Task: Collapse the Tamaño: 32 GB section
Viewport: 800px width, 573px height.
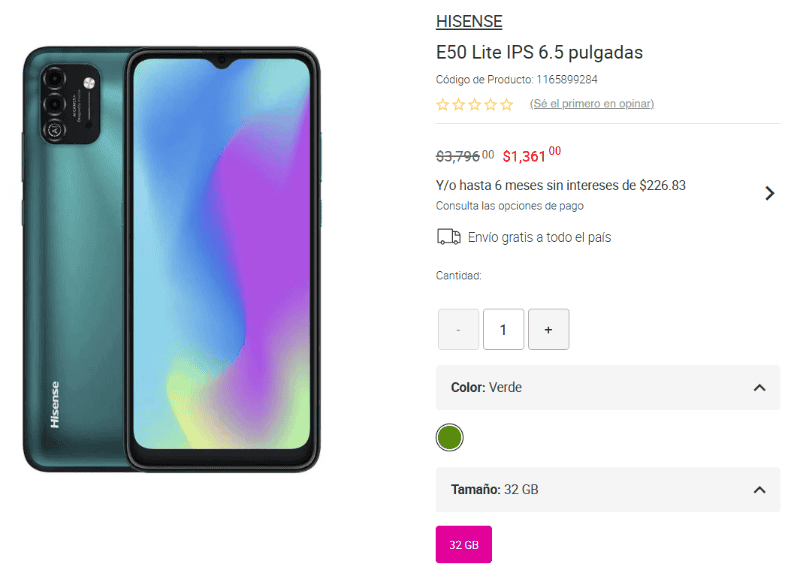Action: [x=759, y=489]
